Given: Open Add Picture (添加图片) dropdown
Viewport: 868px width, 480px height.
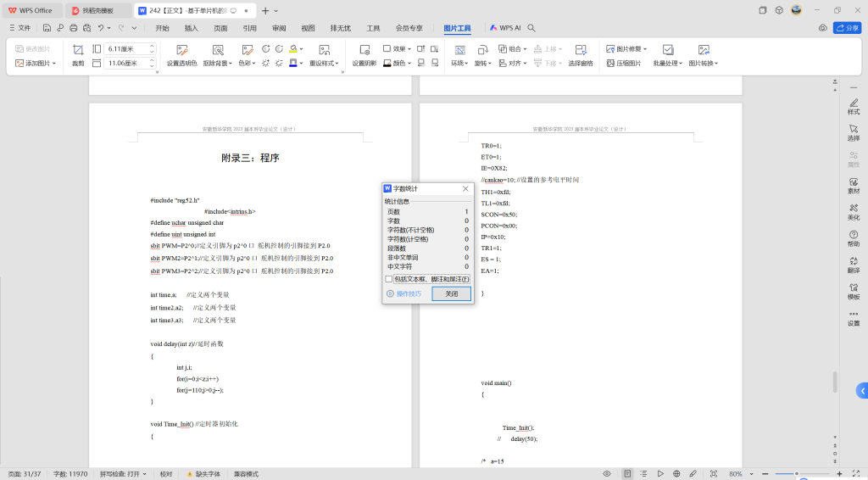Looking at the screenshot, I should (36, 63).
